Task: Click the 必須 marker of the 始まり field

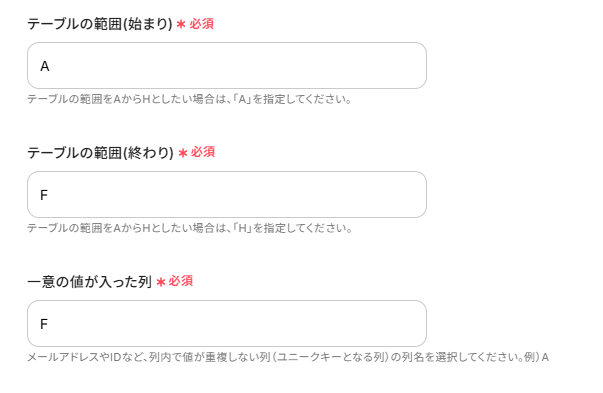Action: coord(202,24)
